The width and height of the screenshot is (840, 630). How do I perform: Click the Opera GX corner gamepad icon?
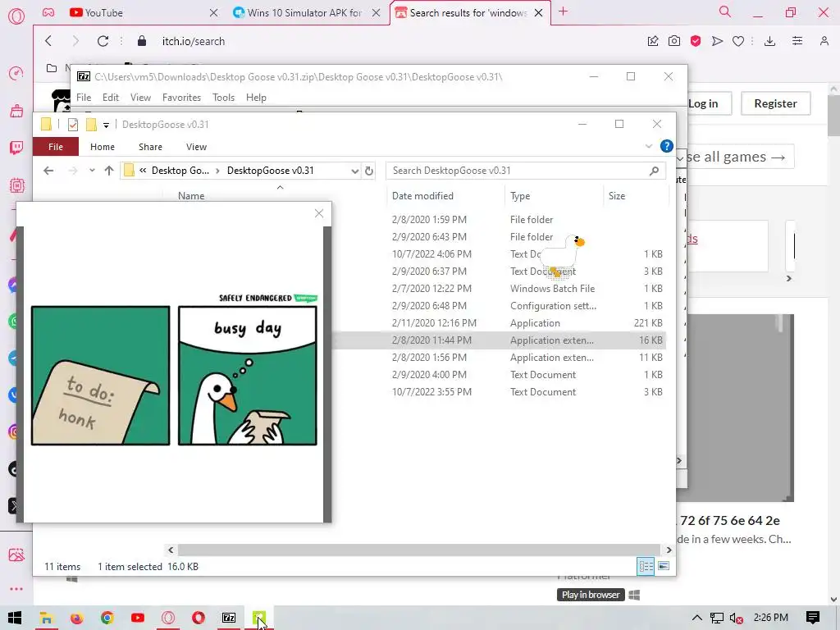point(48,12)
